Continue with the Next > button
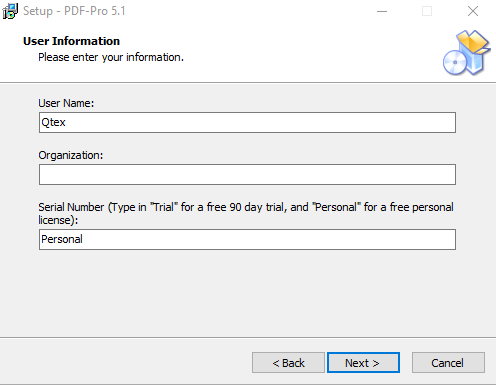Screen dimensions: 496x385 click(363, 363)
